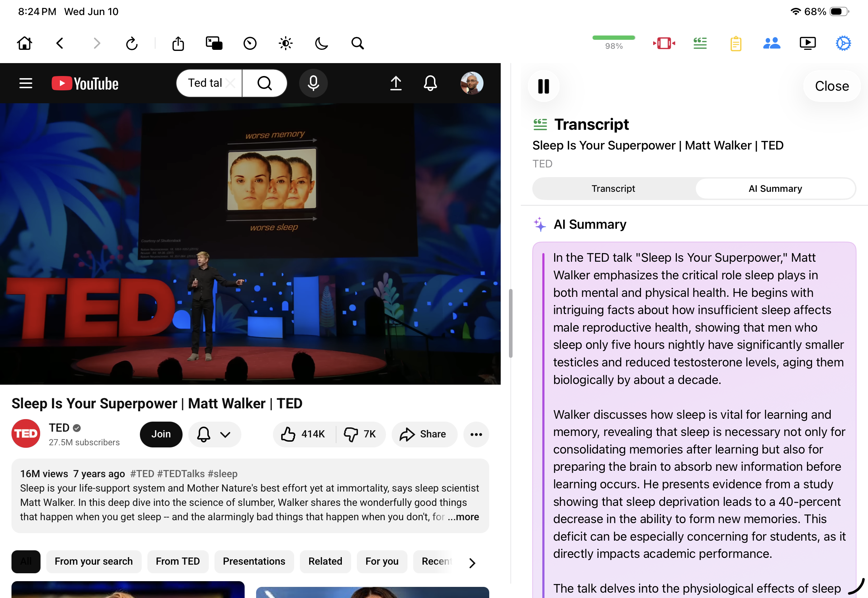Image resolution: width=868 pixels, height=598 pixels.
Task: Open the YouTube hamburger menu
Action: (x=26, y=83)
